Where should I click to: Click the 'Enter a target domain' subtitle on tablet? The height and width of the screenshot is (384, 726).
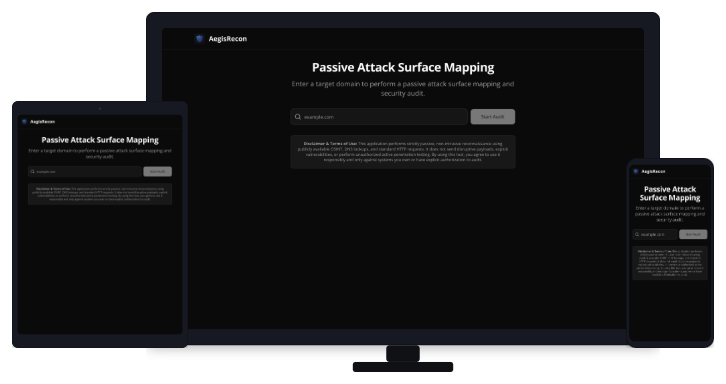pyautogui.click(x=100, y=154)
